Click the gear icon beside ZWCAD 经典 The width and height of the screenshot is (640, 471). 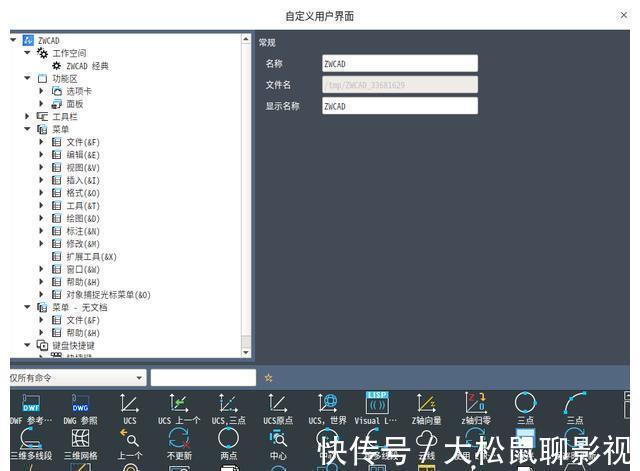pyautogui.click(x=57, y=66)
